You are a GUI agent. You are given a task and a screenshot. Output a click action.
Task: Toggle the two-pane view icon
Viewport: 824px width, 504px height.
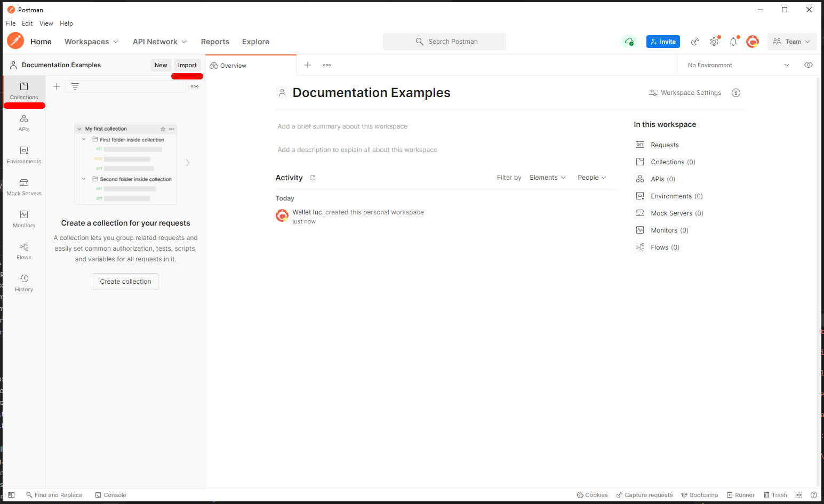799,495
